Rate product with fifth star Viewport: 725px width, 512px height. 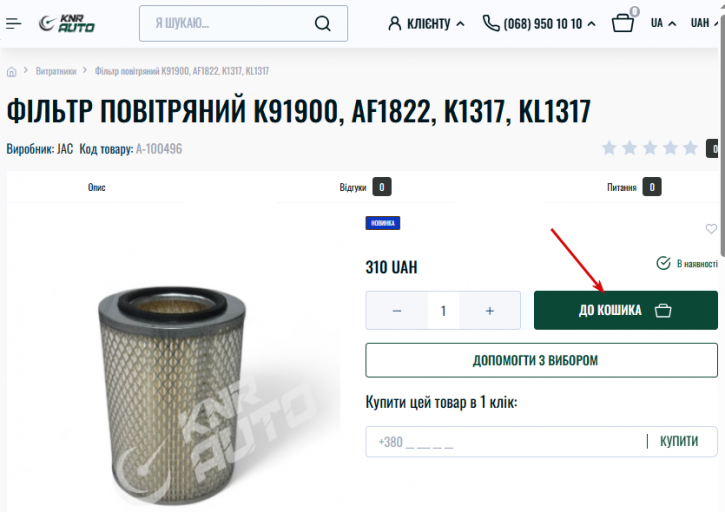[x=690, y=148]
